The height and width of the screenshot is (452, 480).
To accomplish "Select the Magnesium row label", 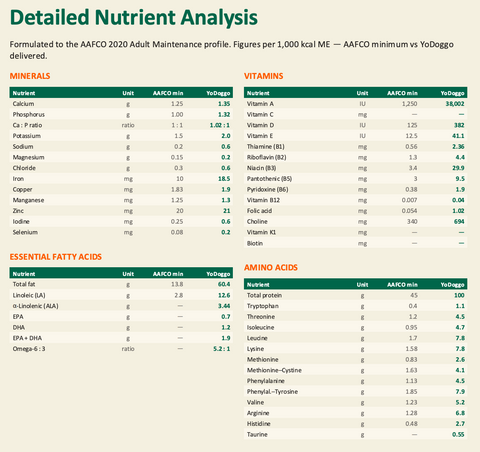I will click(28, 157).
